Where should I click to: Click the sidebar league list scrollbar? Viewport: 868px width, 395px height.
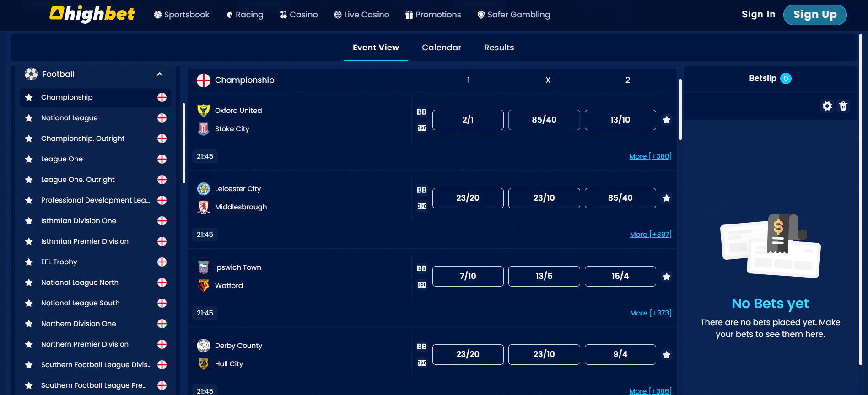tap(184, 143)
